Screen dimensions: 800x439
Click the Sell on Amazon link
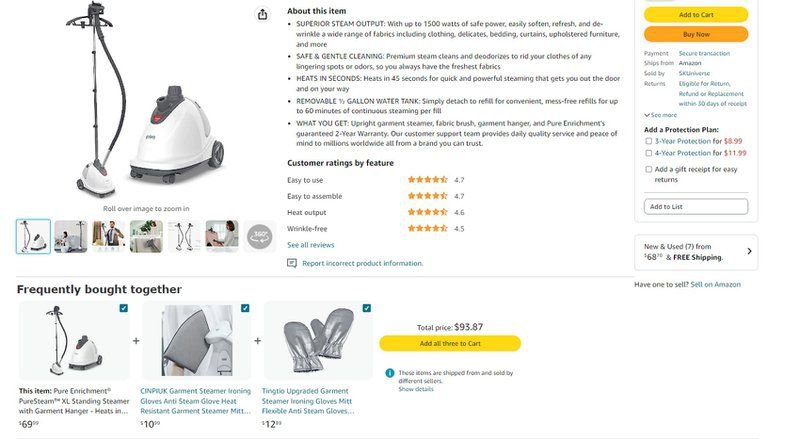click(x=715, y=285)
